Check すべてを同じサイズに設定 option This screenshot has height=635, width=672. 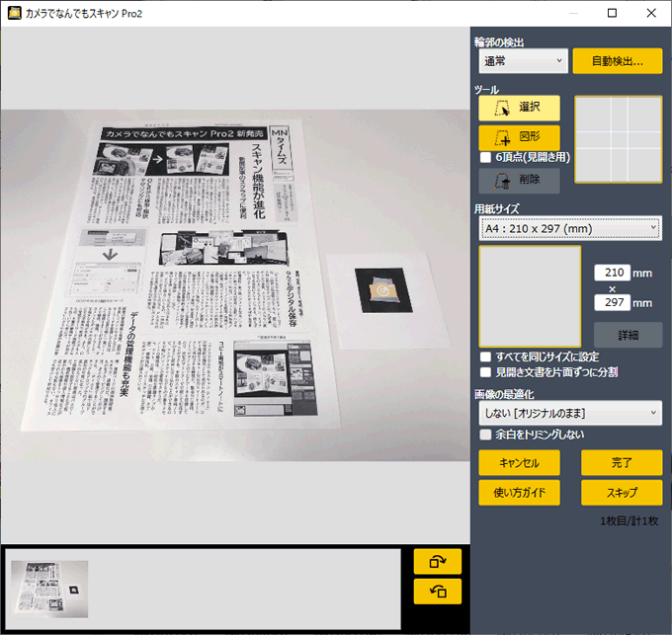point(485,357)
